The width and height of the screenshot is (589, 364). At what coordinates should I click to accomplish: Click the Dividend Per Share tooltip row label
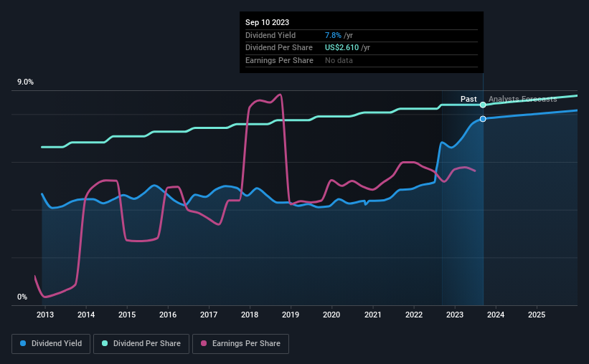[279, 48]
